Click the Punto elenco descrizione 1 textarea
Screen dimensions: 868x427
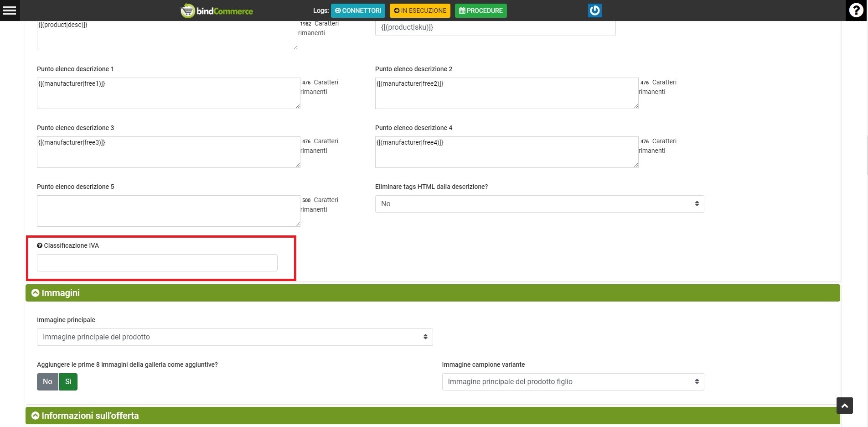click(168, 93)
